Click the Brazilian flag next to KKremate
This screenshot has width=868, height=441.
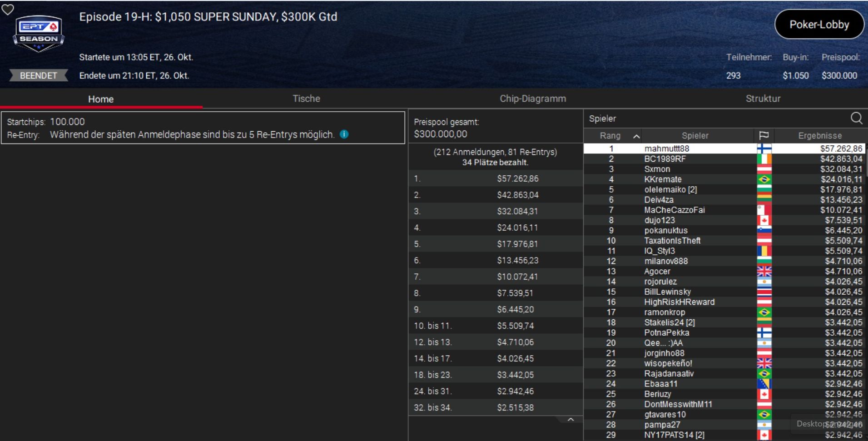(x=764, y=179)
